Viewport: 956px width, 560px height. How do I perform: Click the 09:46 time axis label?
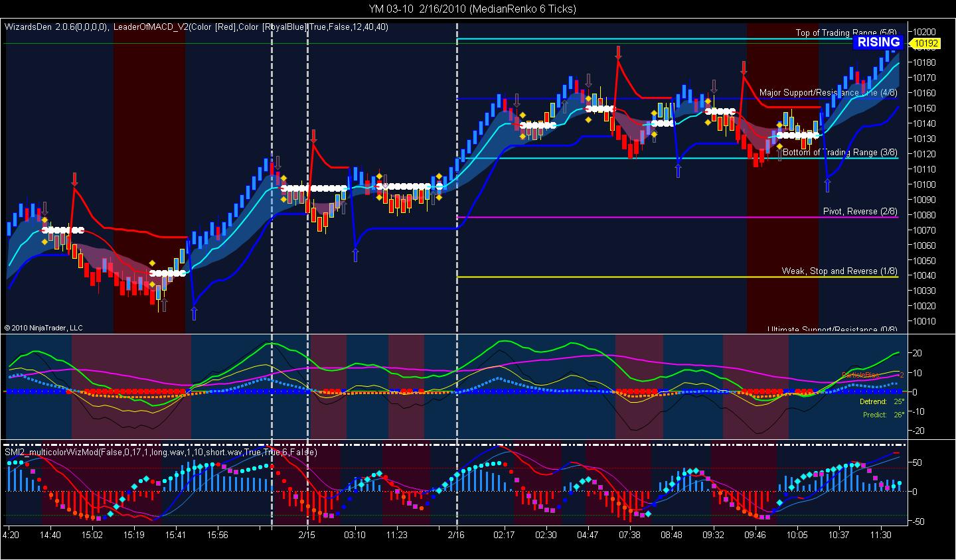755,535
